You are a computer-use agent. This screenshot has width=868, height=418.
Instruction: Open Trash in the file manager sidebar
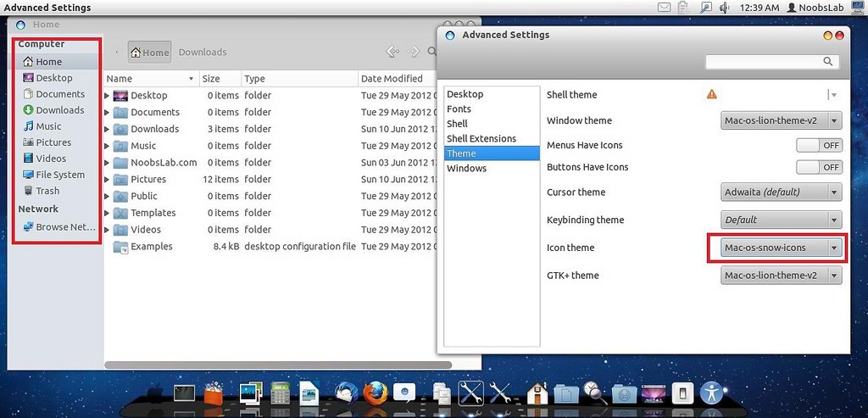click(57, 191)
